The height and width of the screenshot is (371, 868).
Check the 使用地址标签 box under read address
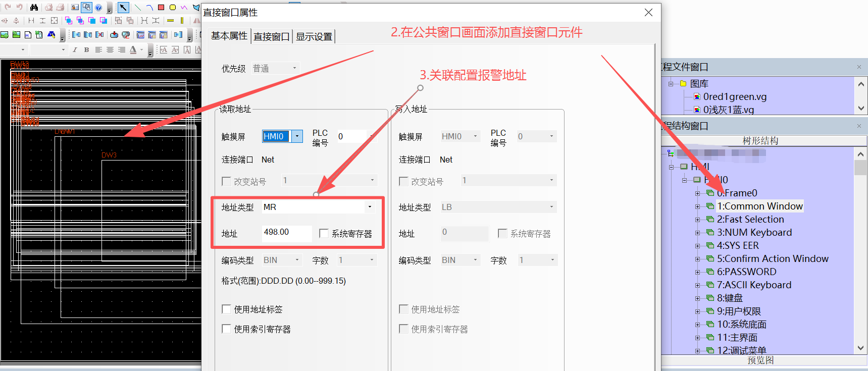pos(227,309)
